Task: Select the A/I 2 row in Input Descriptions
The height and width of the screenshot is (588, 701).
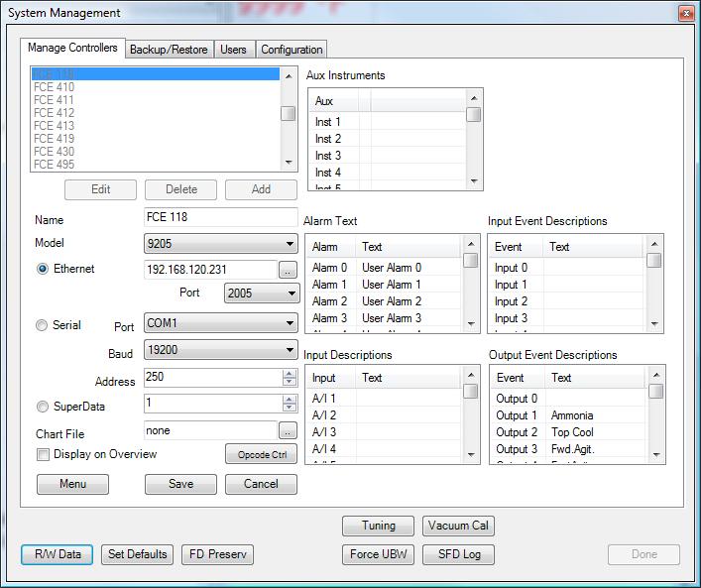Action: [384, 415]
